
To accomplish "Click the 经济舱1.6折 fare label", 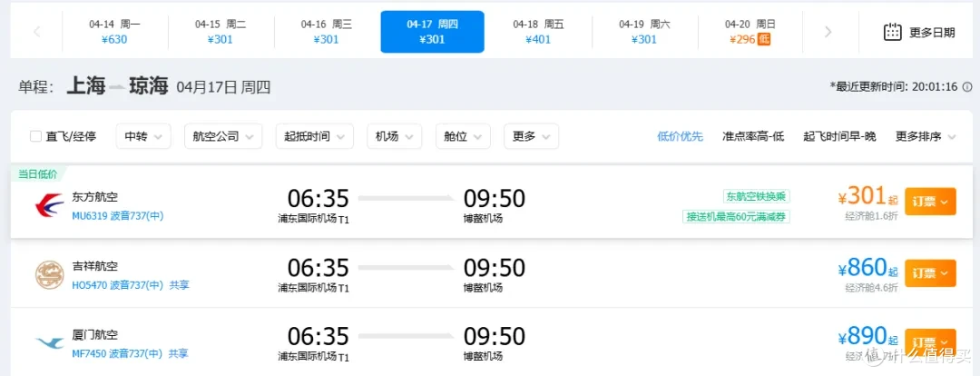I will tap(872, 216).
